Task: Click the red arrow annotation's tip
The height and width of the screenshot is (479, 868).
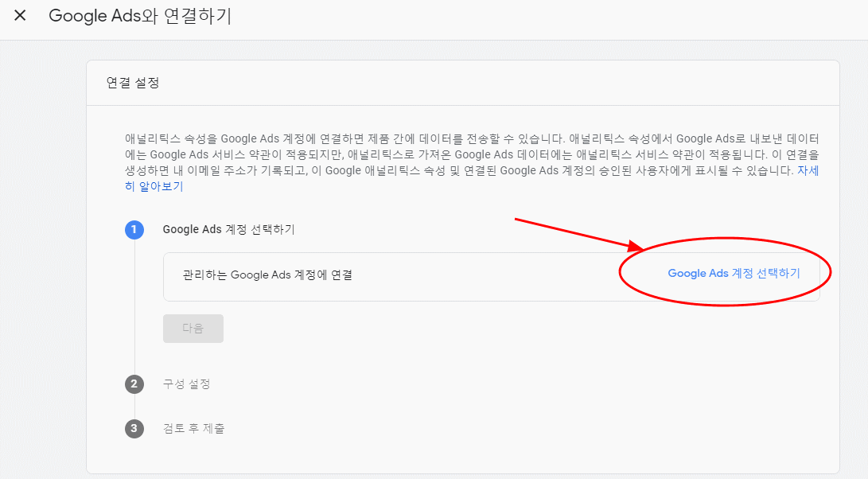Action: [x=642, y=247]
